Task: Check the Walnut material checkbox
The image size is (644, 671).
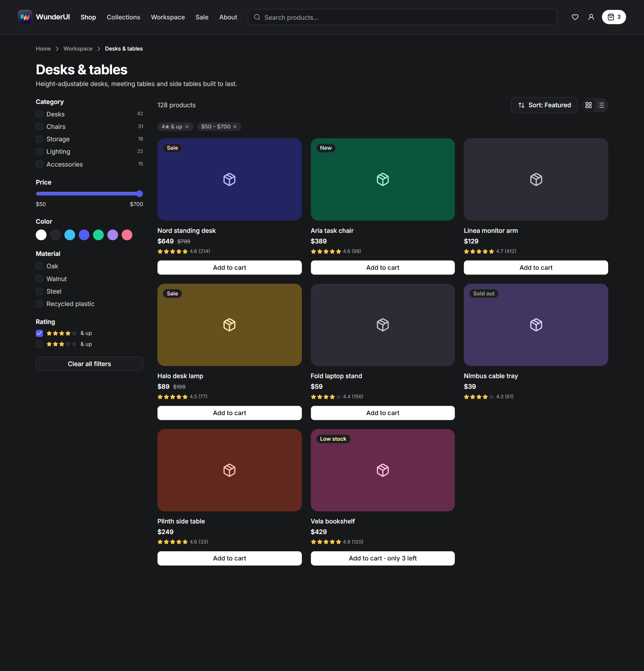Action: pos(40,279)
